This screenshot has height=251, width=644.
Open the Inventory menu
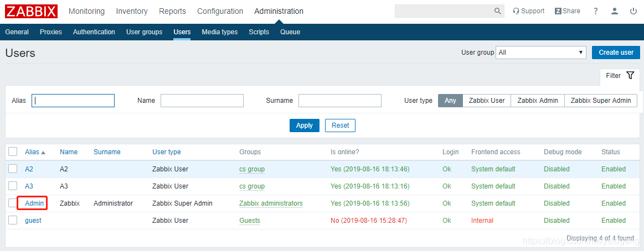pos(132,12)
